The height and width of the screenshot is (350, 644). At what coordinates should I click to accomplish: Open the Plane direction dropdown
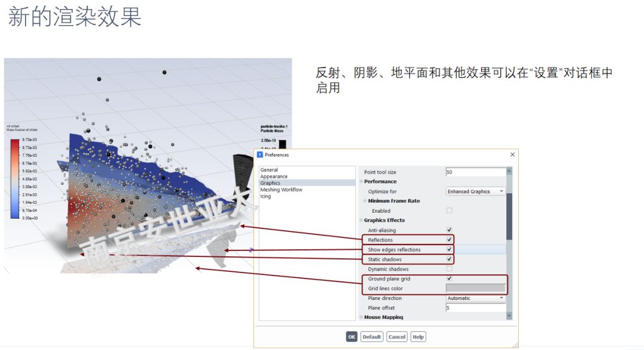click(476, 298)
